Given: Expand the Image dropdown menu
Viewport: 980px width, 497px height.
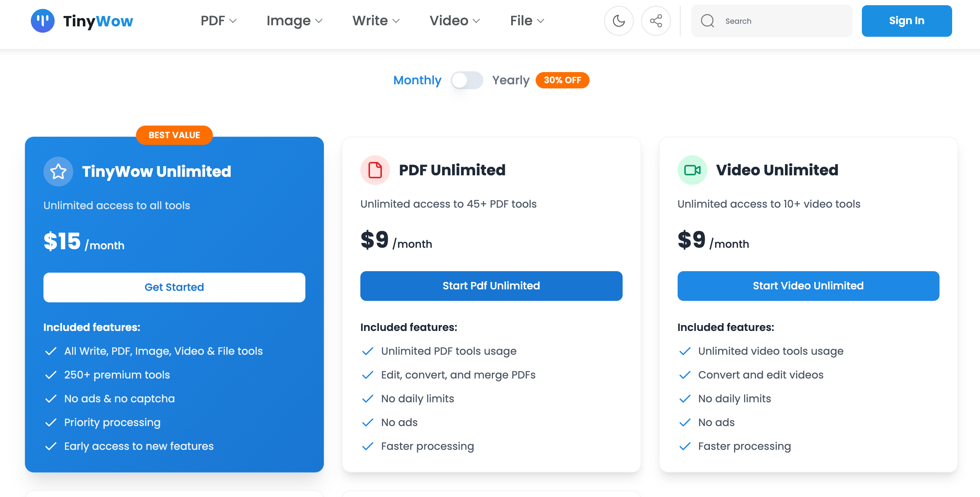Looking at the screenshot, I should click(294, 21).
